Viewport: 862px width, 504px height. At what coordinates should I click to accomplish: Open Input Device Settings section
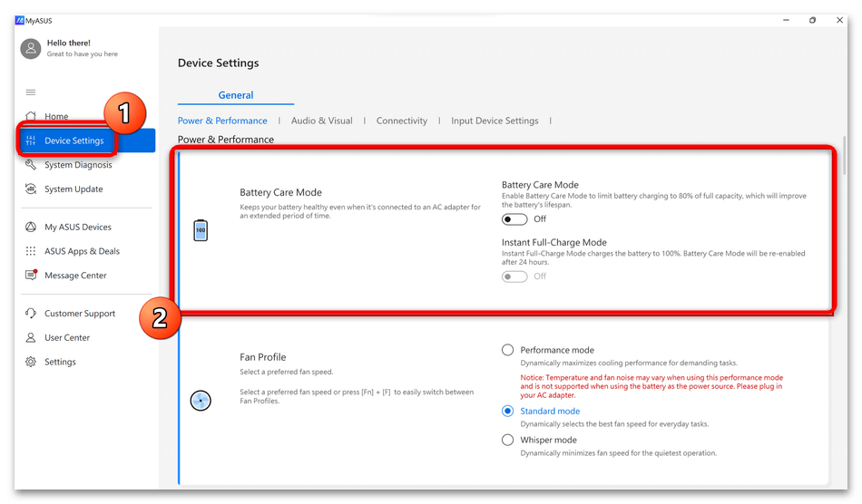(495, 121)
